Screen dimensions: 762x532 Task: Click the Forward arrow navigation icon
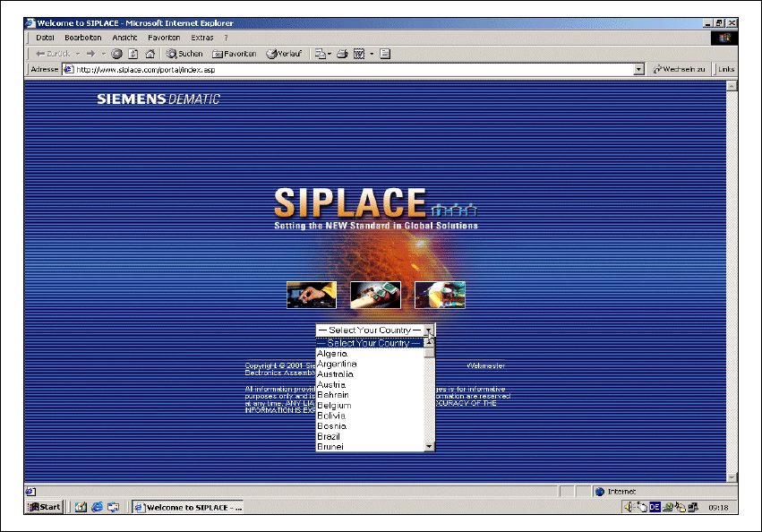click(x=90, y=54)
